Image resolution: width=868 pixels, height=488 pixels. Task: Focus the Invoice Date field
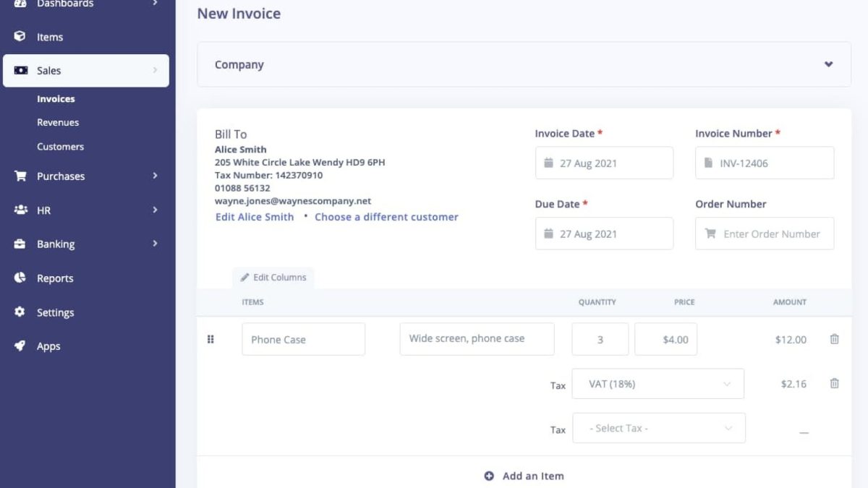coord(604,163)
